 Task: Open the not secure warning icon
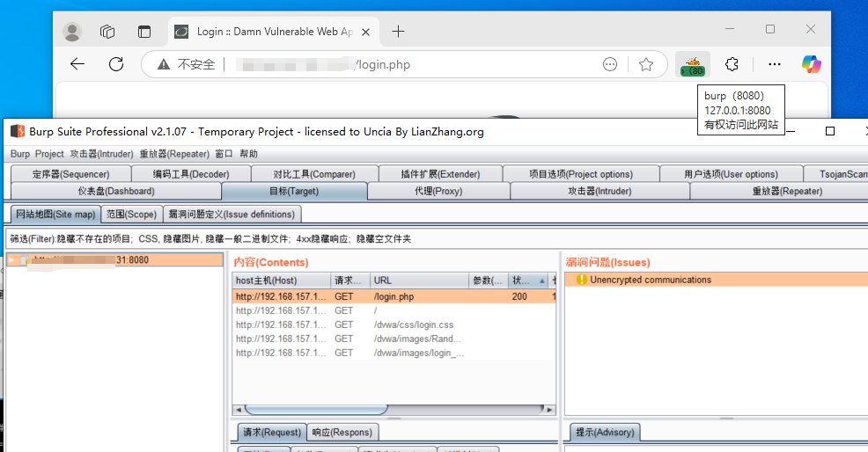[164, 65]
